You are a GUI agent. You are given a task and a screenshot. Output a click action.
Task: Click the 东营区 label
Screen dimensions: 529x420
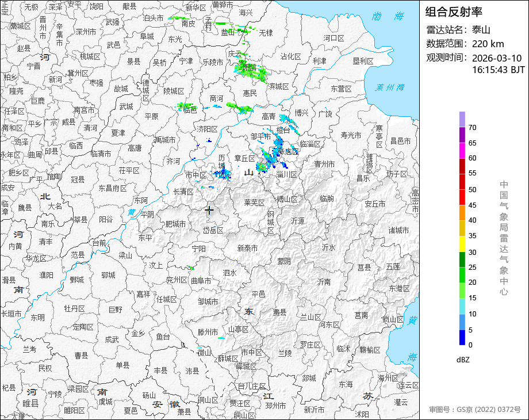point(341,89)
